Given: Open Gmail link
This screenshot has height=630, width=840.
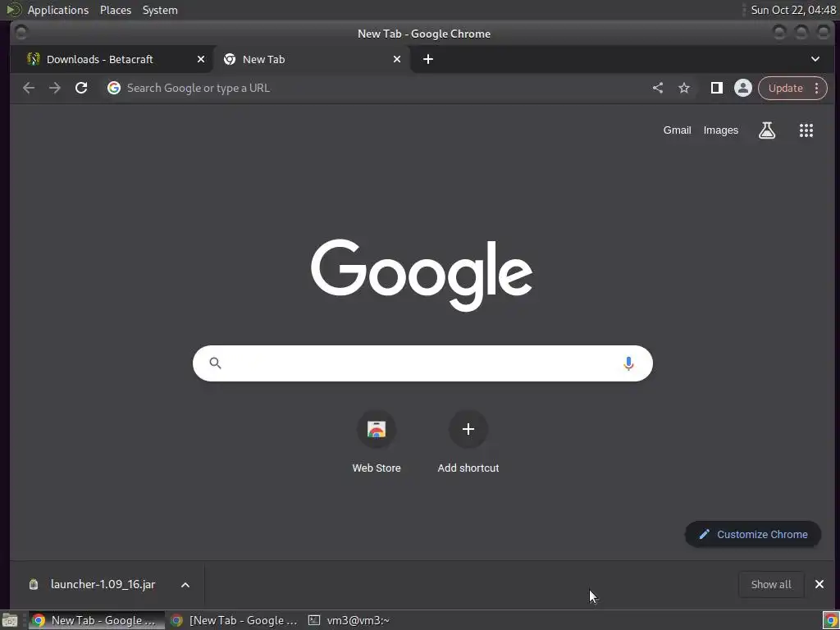Looking at the screenshot, I should pos(677,130).
